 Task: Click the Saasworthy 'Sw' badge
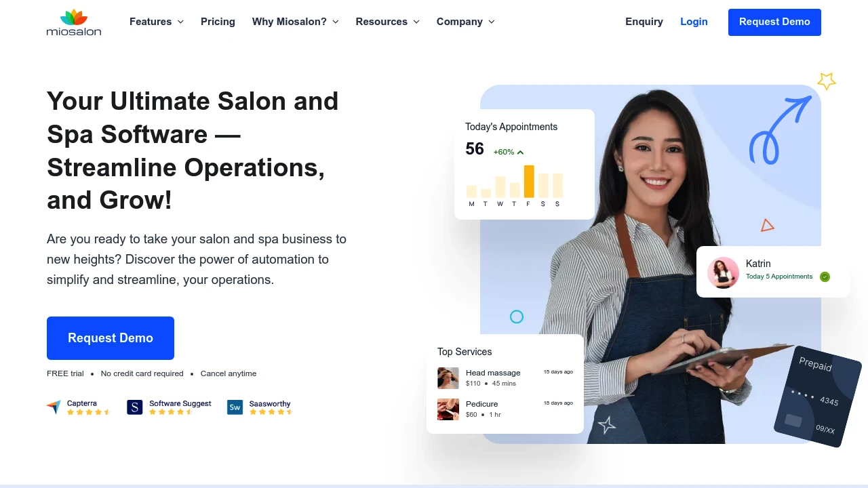pos(235,407)
